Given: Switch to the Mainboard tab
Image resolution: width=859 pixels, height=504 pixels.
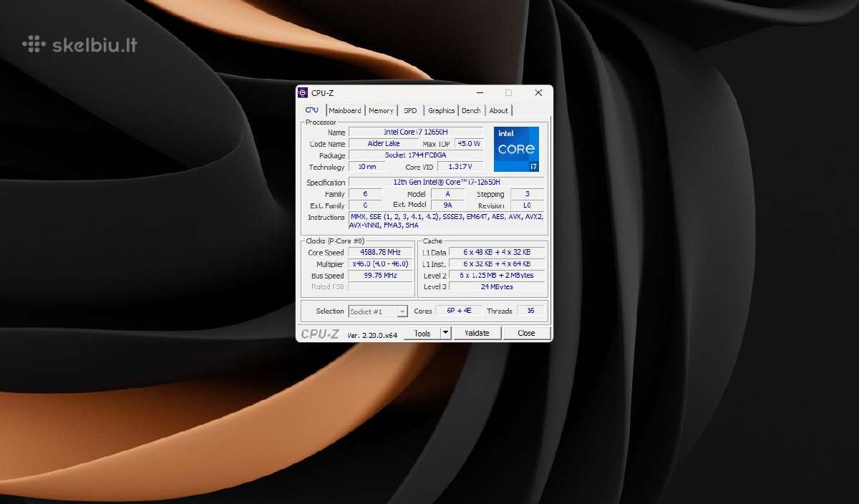Looking at the screenshot, I should [x=345, y=111].
